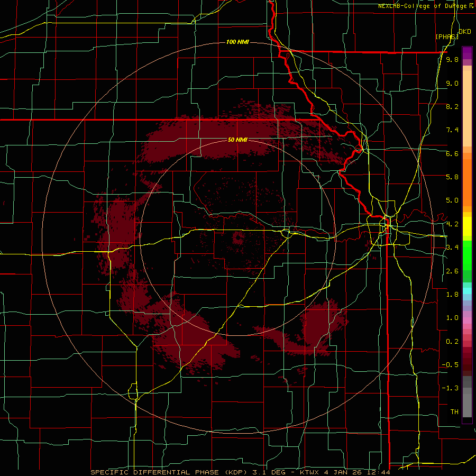Click the purple segment at the top of the color bar
This screenshot has width=476, height=476.
[467, 53]
